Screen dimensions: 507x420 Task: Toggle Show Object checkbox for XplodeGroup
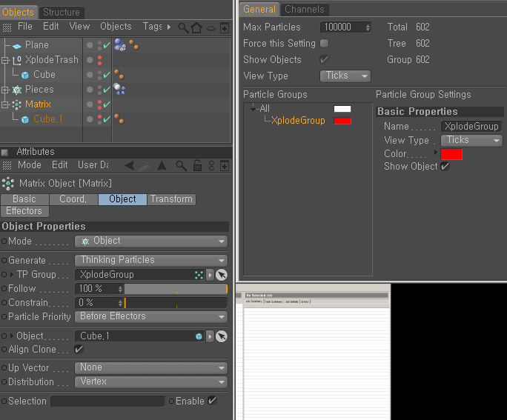pos(445,166)
